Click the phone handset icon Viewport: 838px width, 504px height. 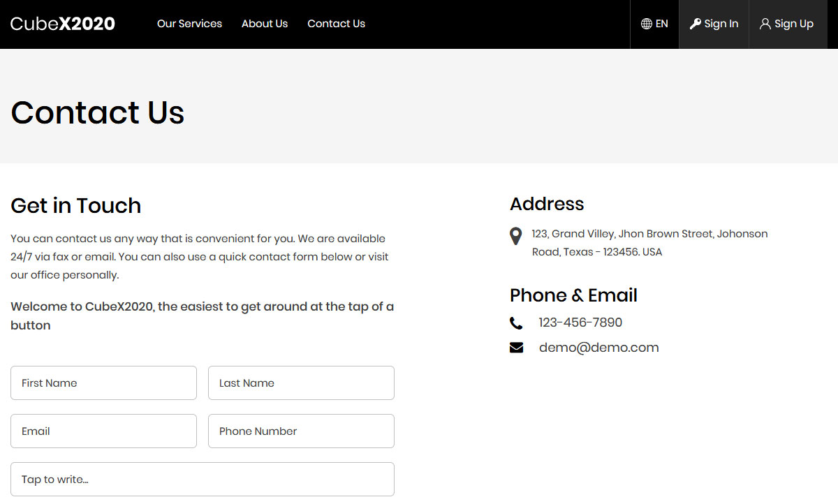(x=516, y=323)
